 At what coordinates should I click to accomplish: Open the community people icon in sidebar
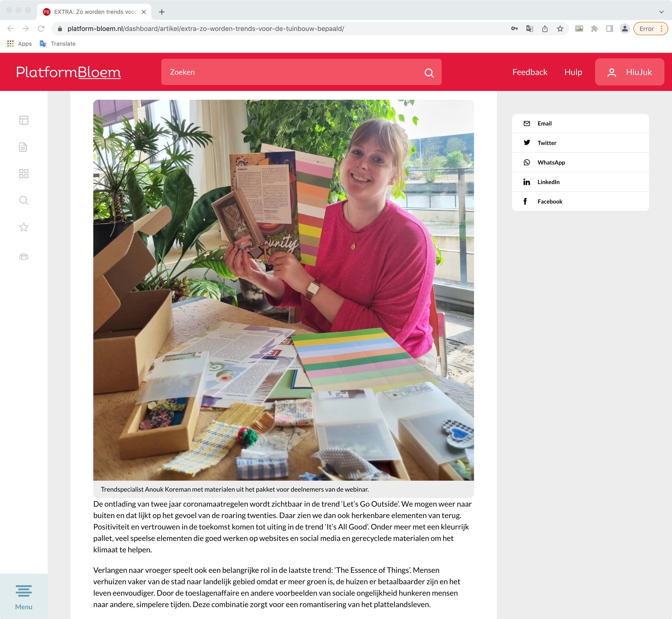[x=24, y=256]
